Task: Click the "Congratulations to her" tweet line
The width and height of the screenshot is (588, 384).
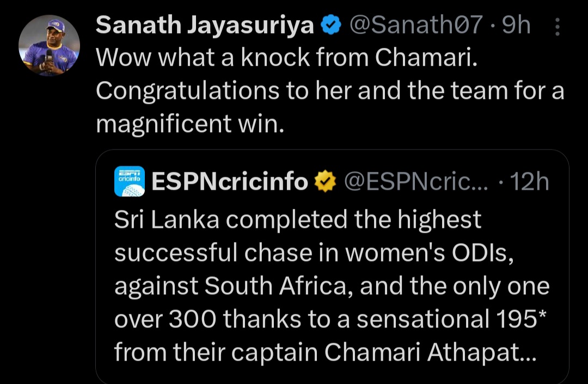Action: coord(330,92)
